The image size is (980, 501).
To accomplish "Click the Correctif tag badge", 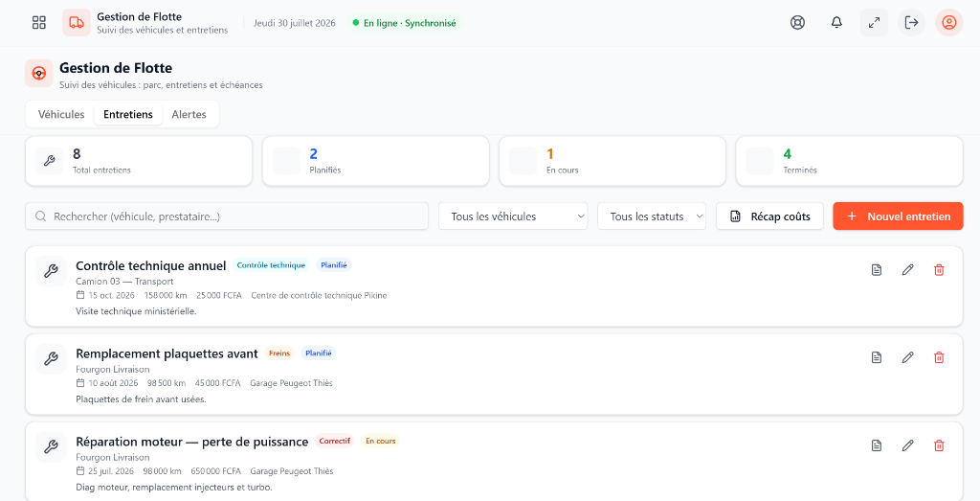I will (x=334, y=441).
